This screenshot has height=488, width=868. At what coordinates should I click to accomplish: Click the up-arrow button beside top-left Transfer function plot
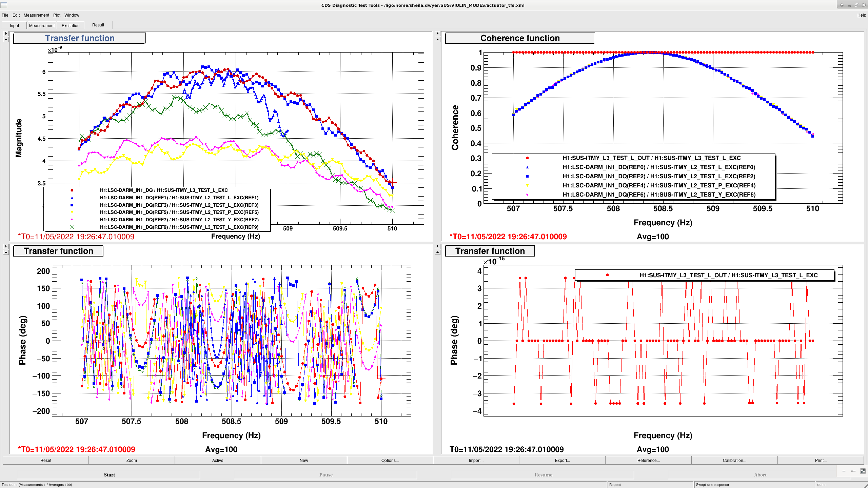pyautogui.click(x=6, y=40)
